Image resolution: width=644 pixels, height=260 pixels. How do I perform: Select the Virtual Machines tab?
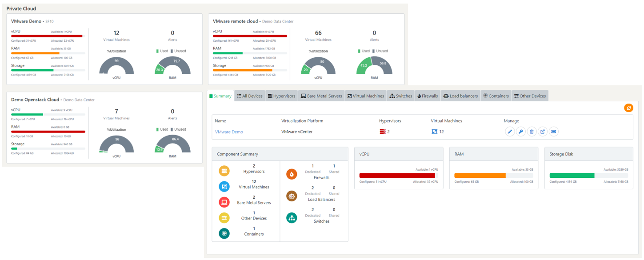tap(366, 96)
